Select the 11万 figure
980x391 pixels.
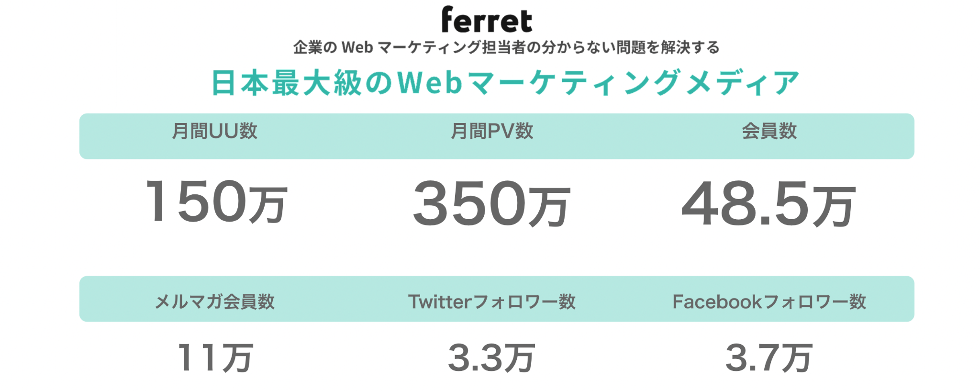point(215,357)
